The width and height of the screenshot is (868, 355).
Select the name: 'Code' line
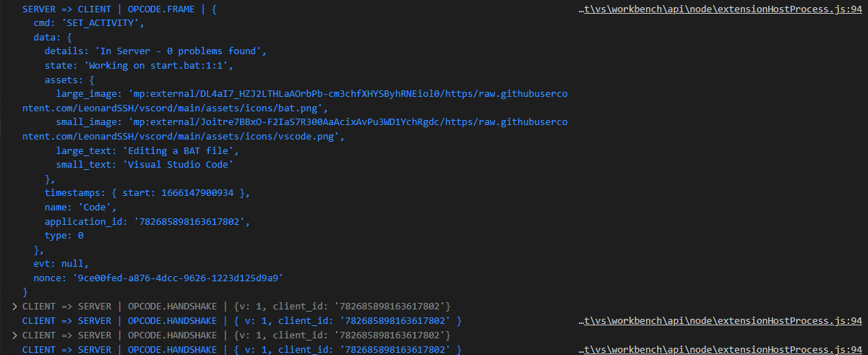pos(80,207)
